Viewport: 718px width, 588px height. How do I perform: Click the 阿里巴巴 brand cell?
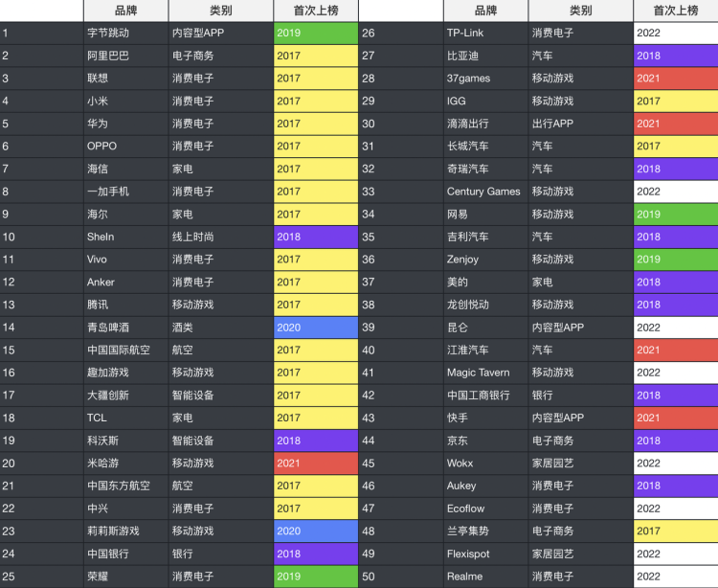pyautogui.click(x=126, y=56)
